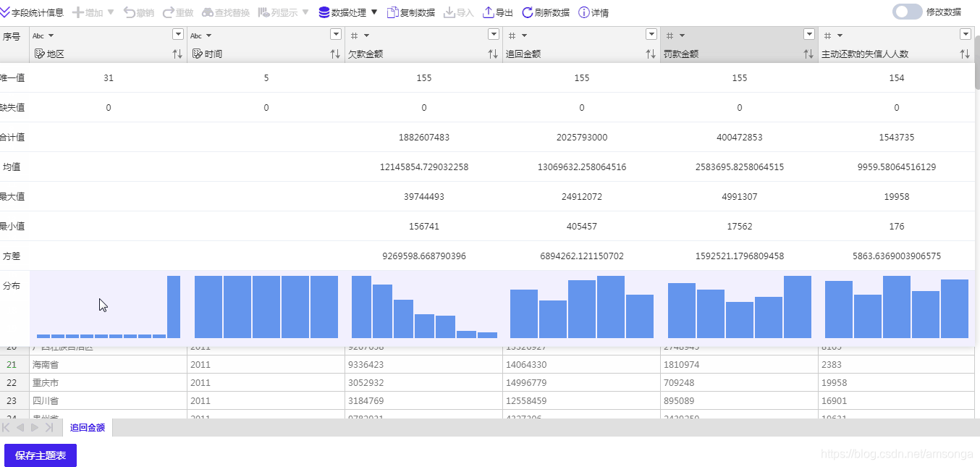
Task: Sort by 主动还款的失信人人数 column
Action: click(x=965, y=54)
